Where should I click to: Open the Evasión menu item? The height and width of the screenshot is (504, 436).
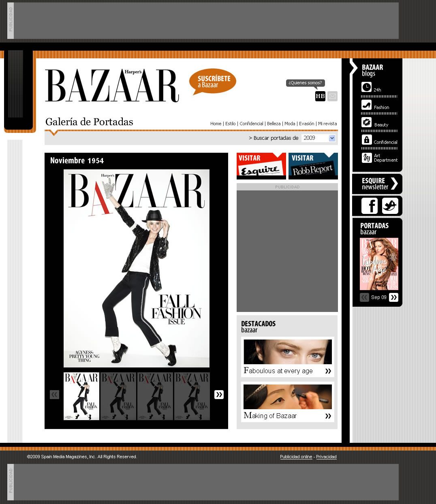[306, 124]
